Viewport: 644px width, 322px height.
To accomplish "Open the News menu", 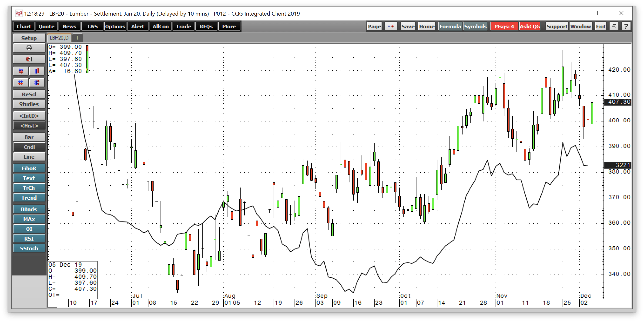I will tap(70, 27).
